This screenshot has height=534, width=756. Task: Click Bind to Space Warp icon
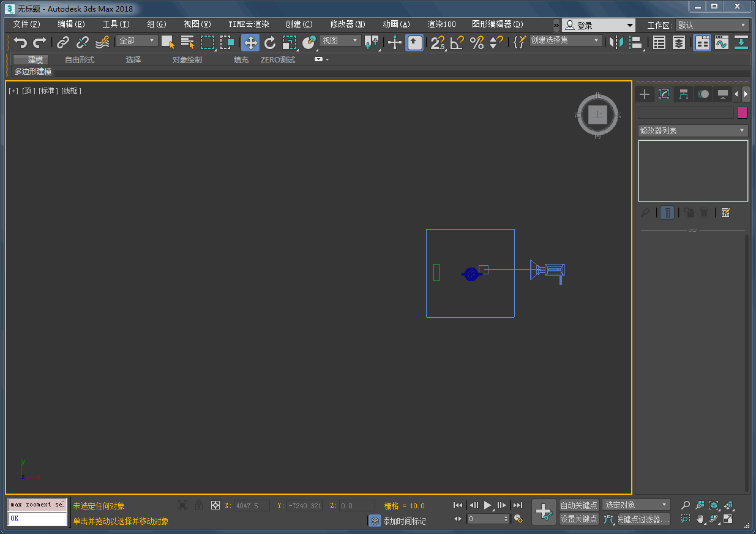click(102, 42)
